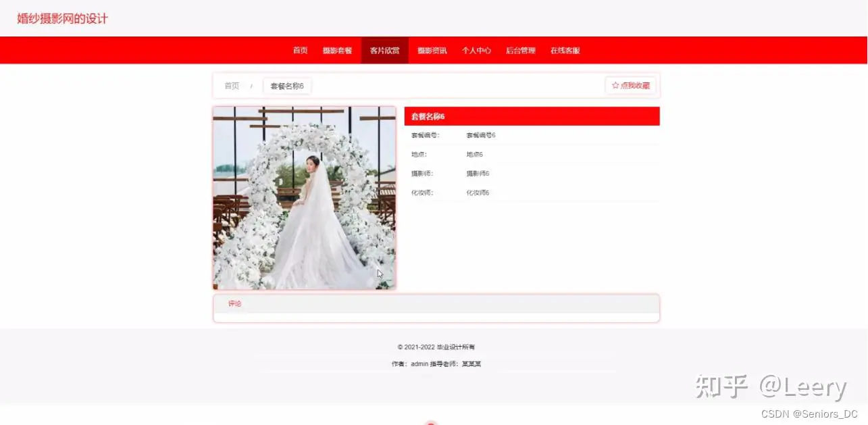
Task: Click the 地点6 location value
Action: pyautogui.click(x=474, y=155)
